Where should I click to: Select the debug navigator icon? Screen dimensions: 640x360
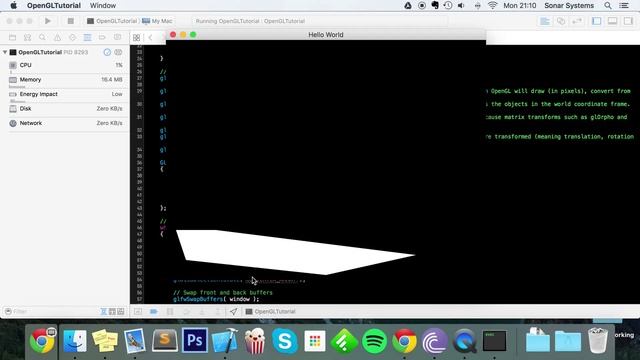[87, 38]
